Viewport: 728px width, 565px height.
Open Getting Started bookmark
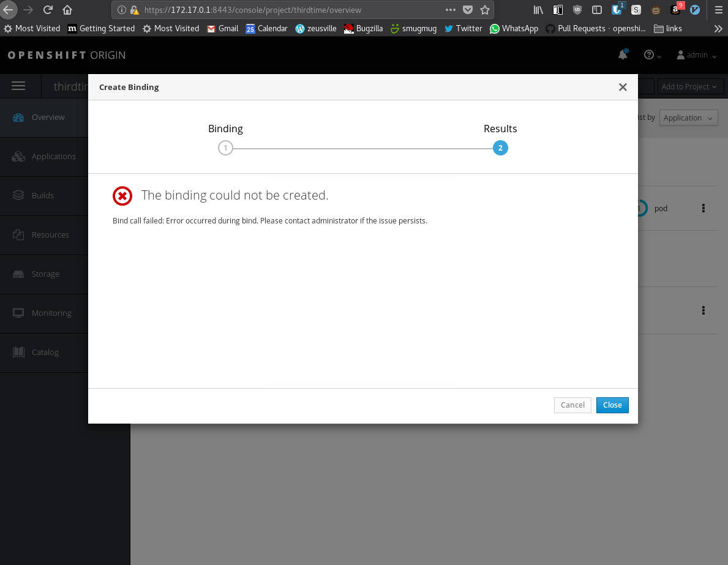101,29
